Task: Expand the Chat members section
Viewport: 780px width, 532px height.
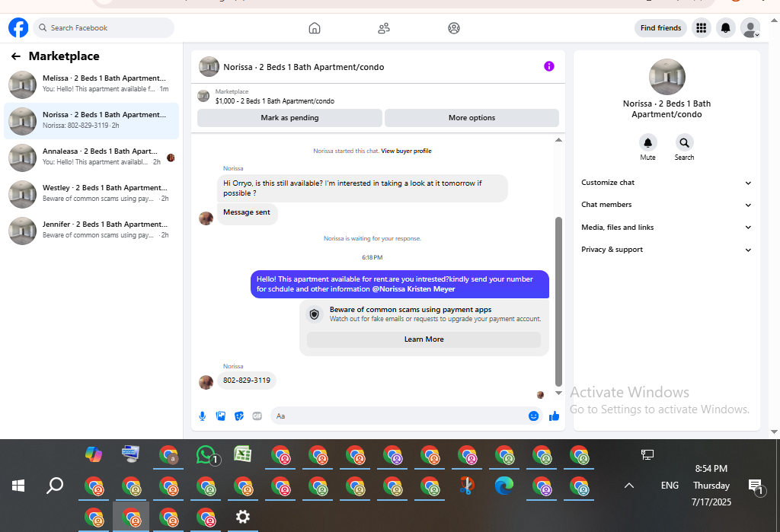Action: (666, 205)
